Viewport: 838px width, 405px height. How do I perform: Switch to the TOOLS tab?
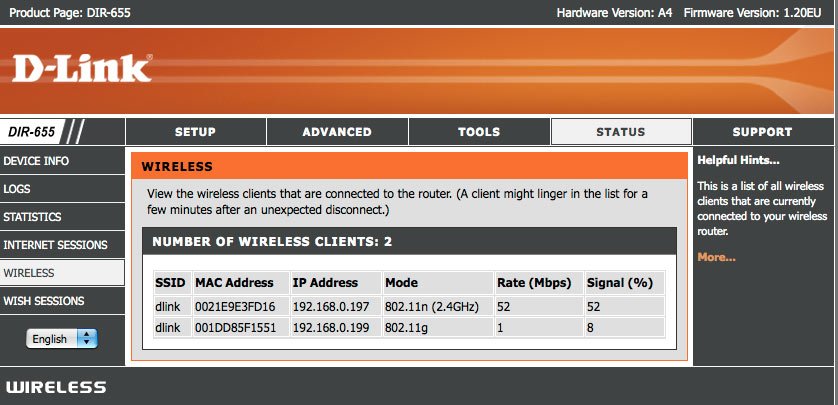pyautogui.click(x=479, y=132)
